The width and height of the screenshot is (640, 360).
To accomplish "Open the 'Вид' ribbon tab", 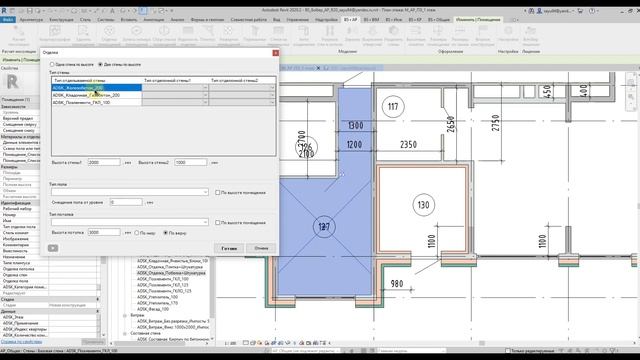I will point(276,20).
